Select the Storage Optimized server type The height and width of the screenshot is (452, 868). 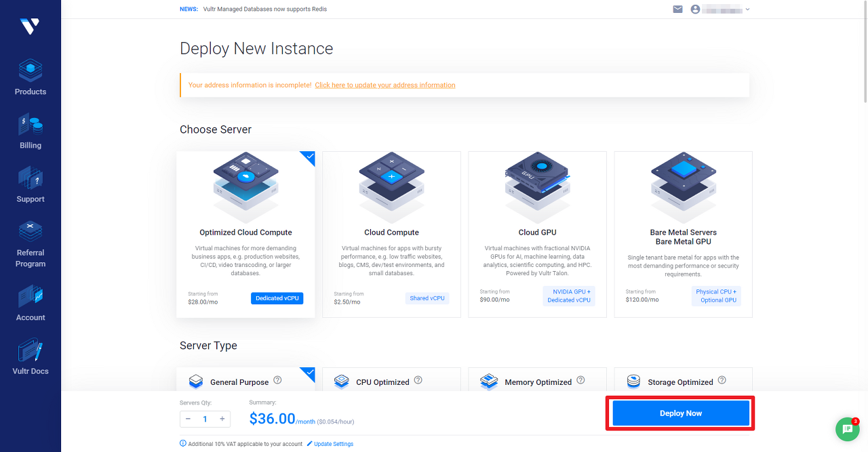pos(684,379)
